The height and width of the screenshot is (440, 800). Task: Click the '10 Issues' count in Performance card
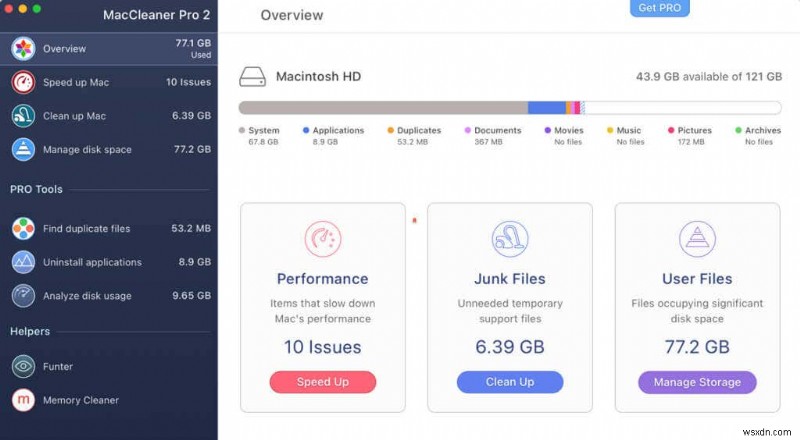click(x=322, y=347)
